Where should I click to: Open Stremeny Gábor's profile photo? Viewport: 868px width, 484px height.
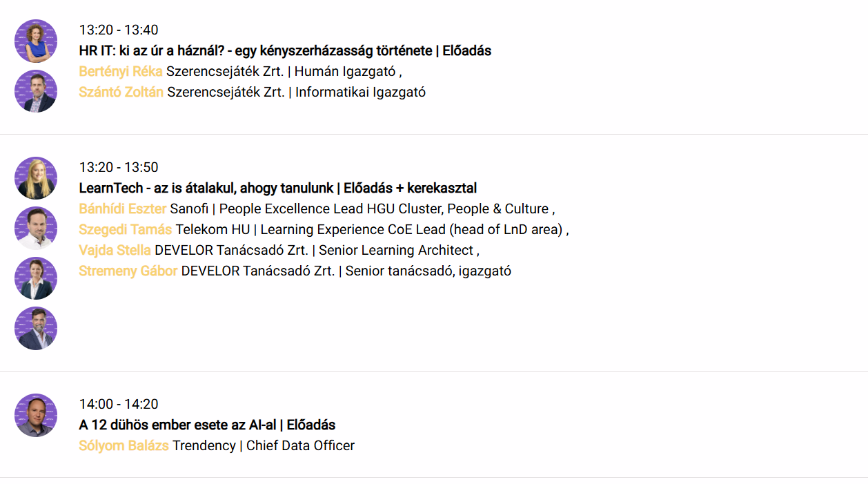[x=36, y=328]
